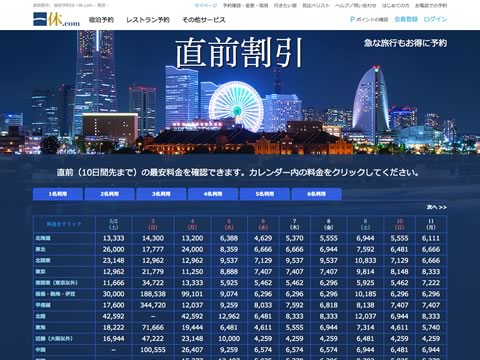Viewport: 480px width, 360px height.
Task: Open 予約確認・変更・取消 link
Action: [x=245, y=5]
